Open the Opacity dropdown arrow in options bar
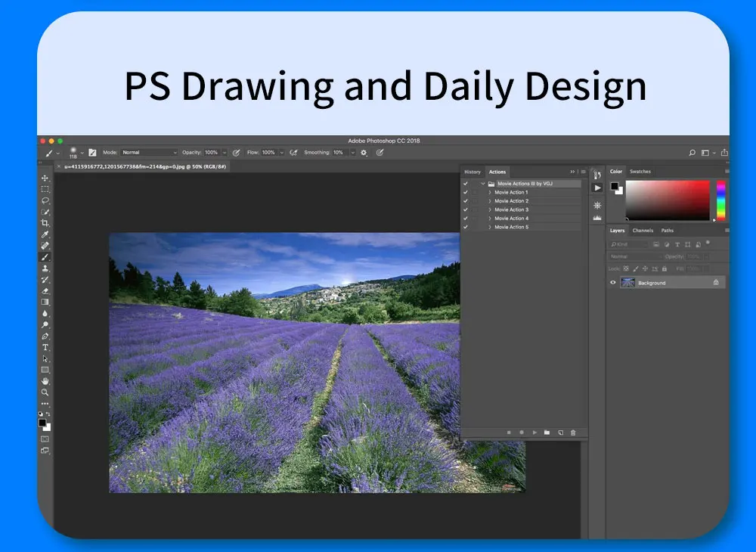Viewport: 756px width, 552px height. (225, 152)
